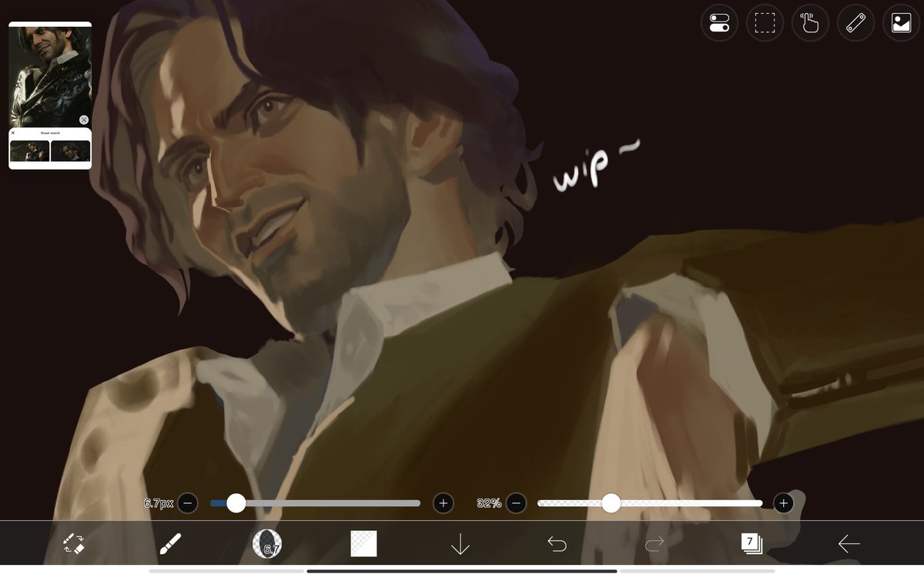
Task: Tap the top handle bar of reference window
Action: pyautogui.click(x=50, y=24)
